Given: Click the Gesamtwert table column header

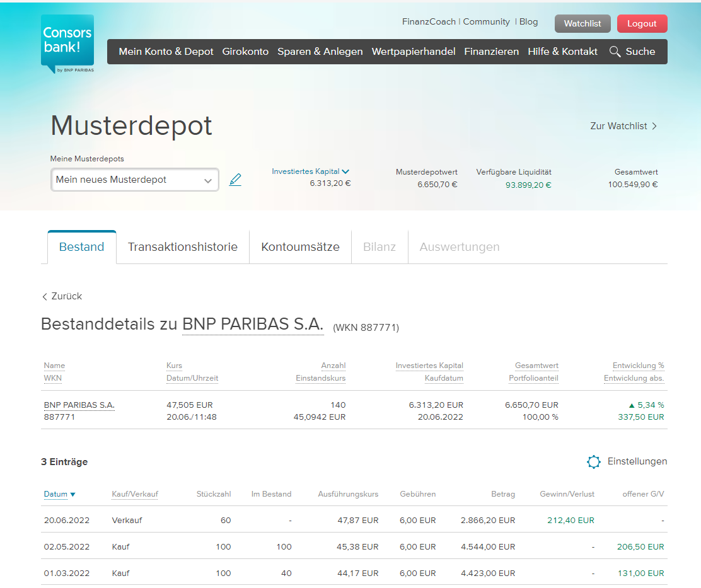Looking at the screenshot, I should (x=536, y=366).
